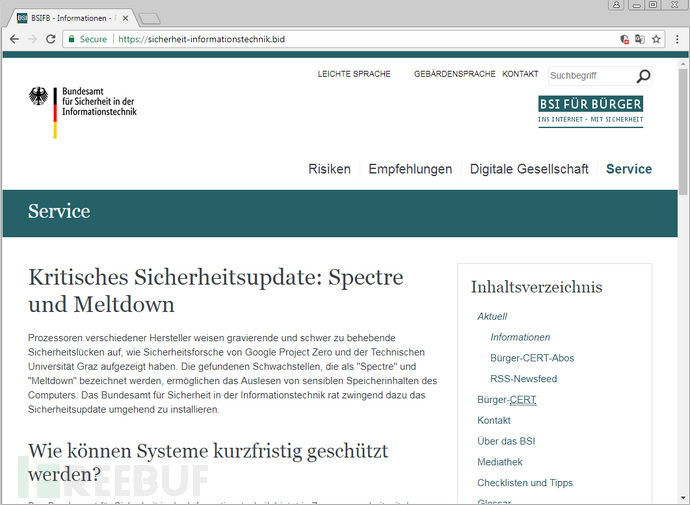
Task: Click the blocked-content shield icon in the address bar
Action: click(624, 39)
